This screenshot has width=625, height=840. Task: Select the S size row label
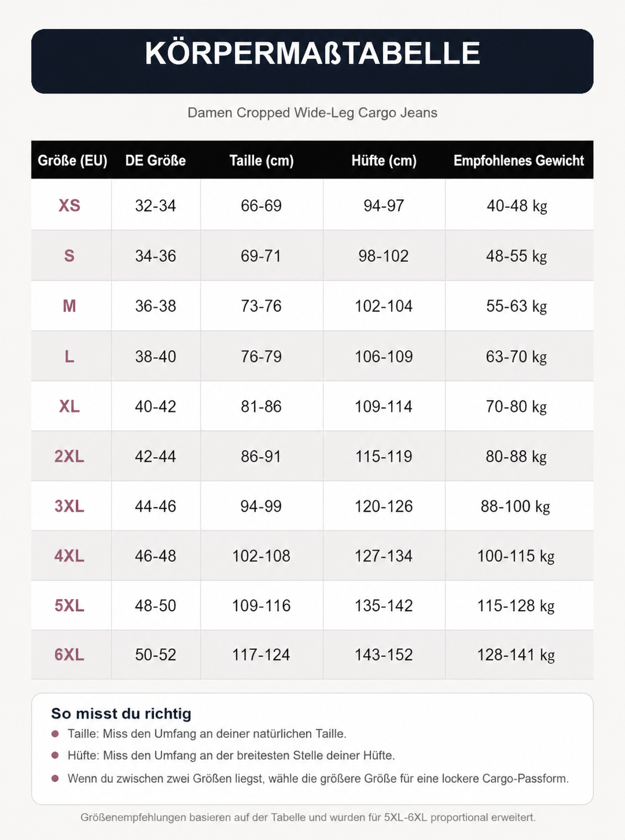69,256
